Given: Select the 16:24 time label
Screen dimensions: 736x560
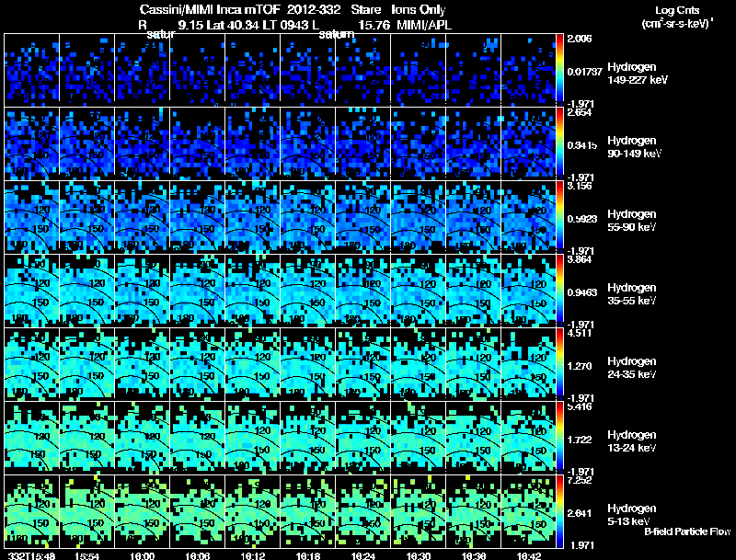Looking at the screenshot, I should point(362,555).
